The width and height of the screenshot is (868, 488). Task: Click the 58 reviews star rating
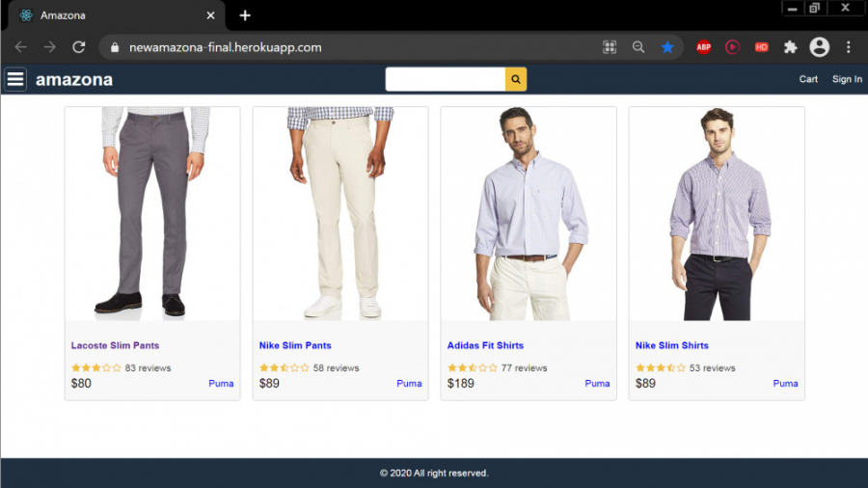[309, 368]
